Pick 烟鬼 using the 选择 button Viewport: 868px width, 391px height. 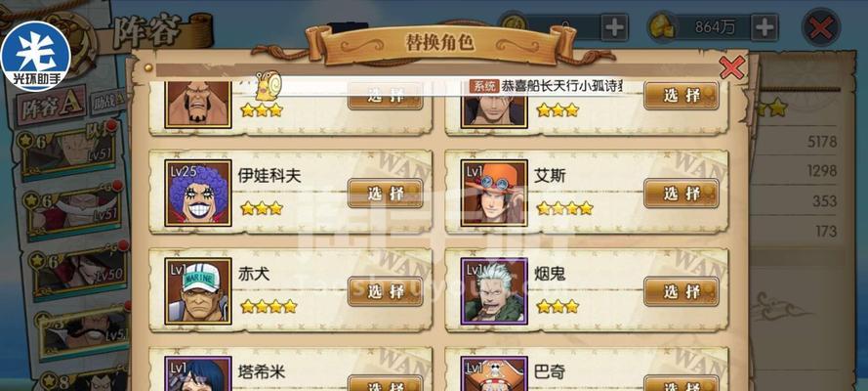point(682,292)
